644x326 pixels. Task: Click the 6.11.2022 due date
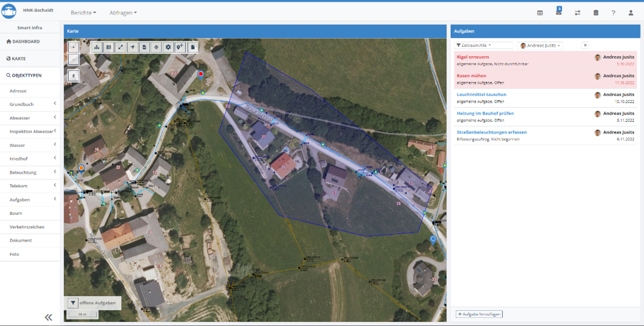click(625, 139)
